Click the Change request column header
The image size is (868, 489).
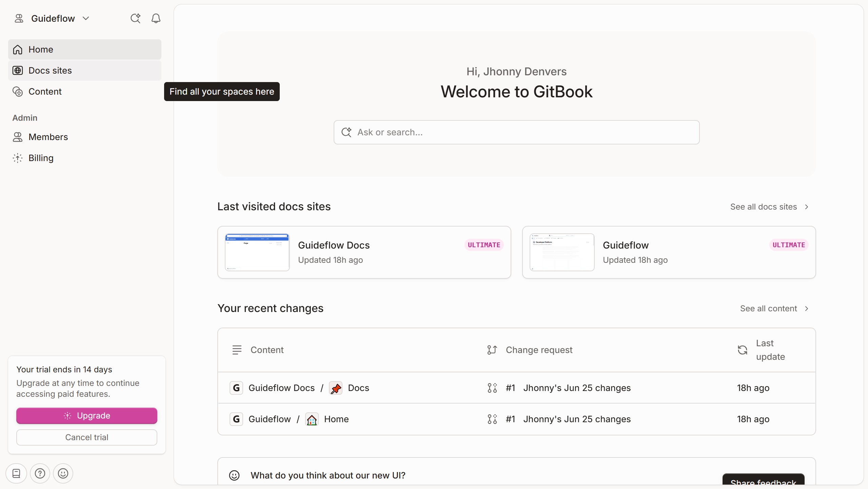(539, 350)
